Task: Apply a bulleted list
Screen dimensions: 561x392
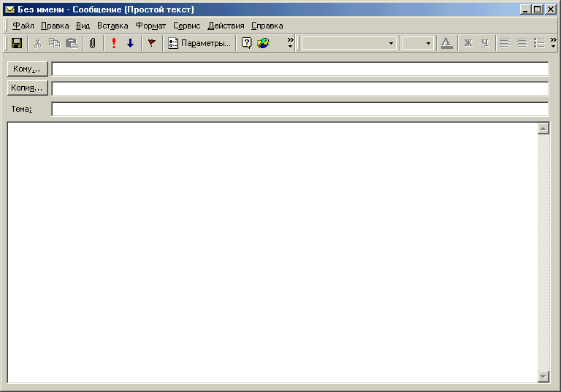Action: click(x=539, y=43)
